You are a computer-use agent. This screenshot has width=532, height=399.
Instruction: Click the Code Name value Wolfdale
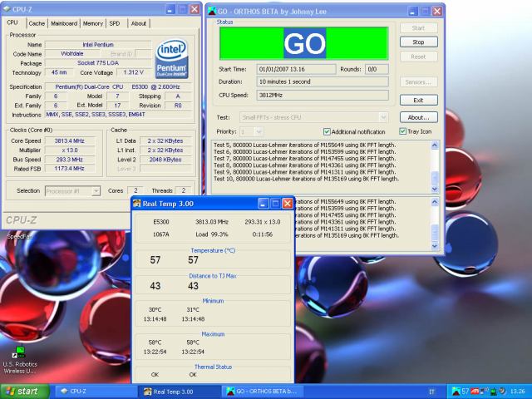(x=72, y=53)
